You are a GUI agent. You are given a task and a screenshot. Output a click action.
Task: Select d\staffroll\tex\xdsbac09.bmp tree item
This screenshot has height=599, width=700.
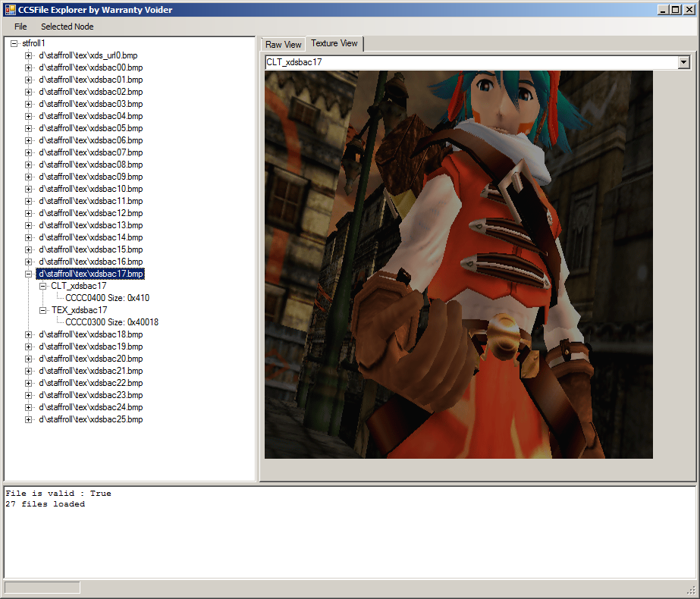tap(90, 177)
